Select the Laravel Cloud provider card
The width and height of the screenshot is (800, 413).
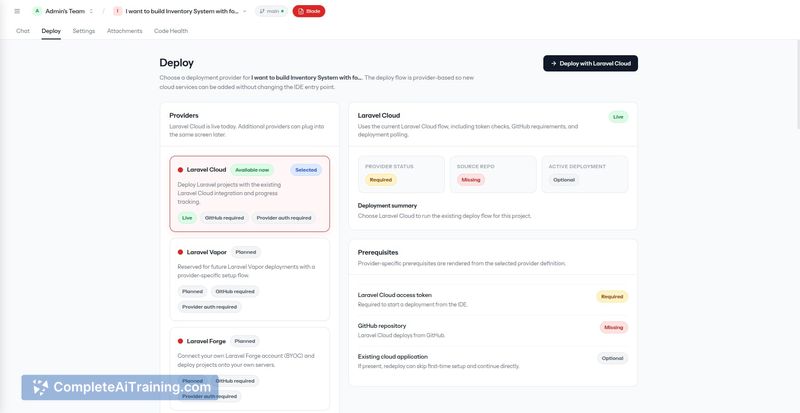(x=250, y=194)
